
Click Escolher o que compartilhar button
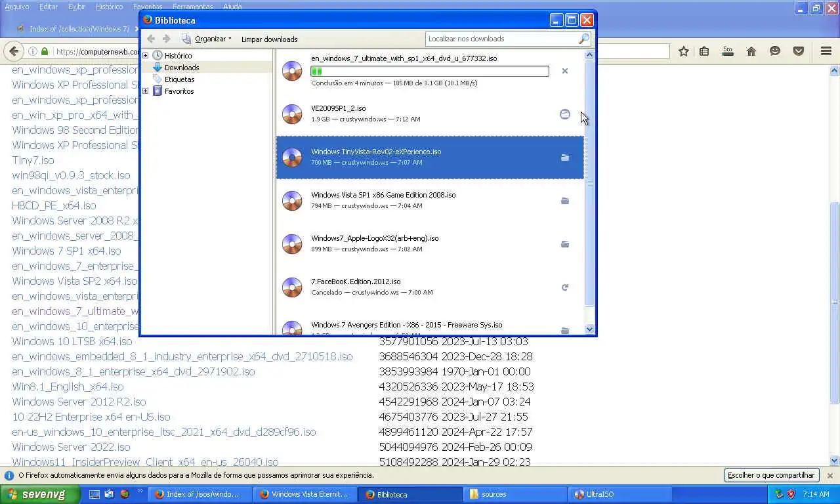coord(771,475)
